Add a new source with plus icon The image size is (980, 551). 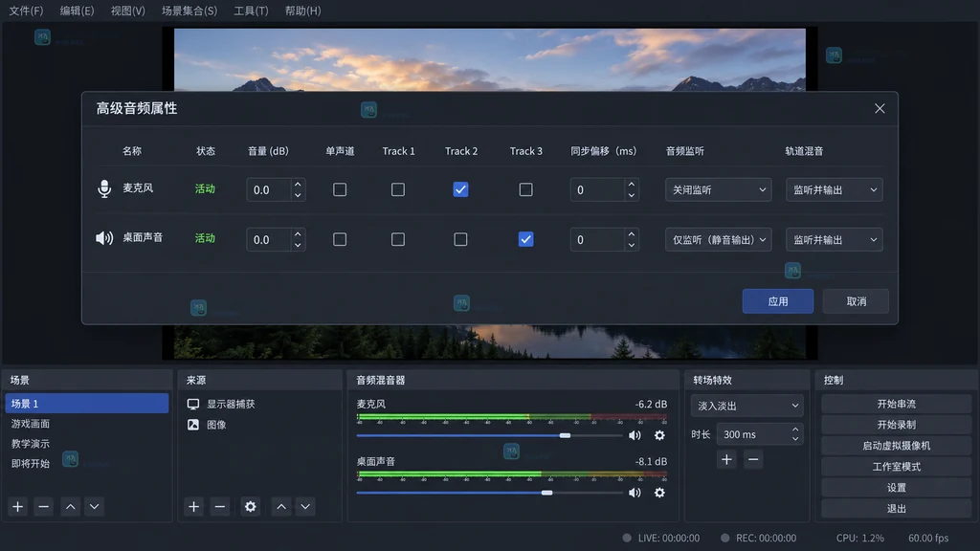tap(193, 507)
